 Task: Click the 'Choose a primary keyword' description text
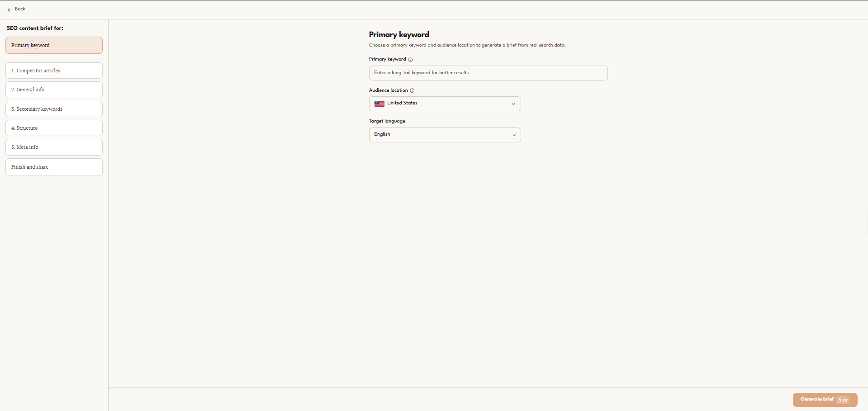click(x=467, y=45)
